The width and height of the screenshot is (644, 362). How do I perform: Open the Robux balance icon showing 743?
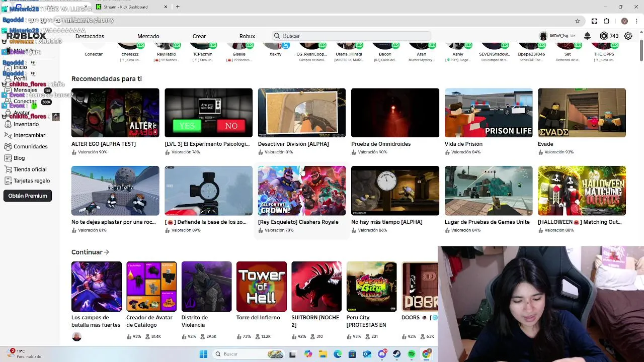(x=604, y=36)
